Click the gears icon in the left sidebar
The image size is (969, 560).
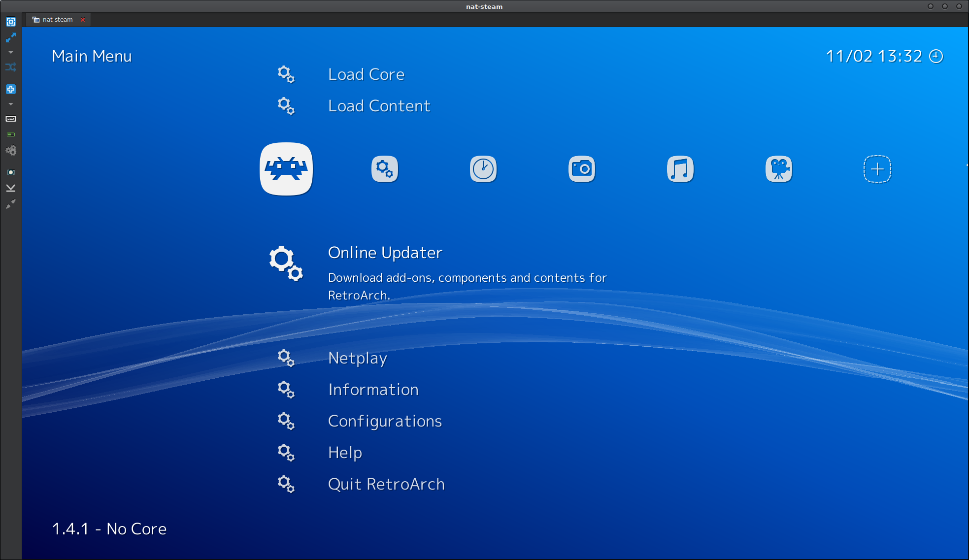[x=11, y=150]
